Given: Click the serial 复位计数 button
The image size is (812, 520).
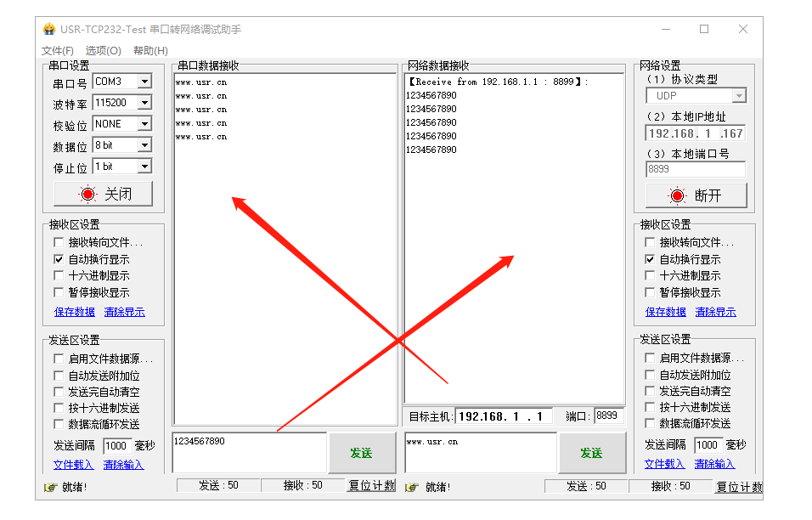Looking at the screenshot, I should click(371, 486).
